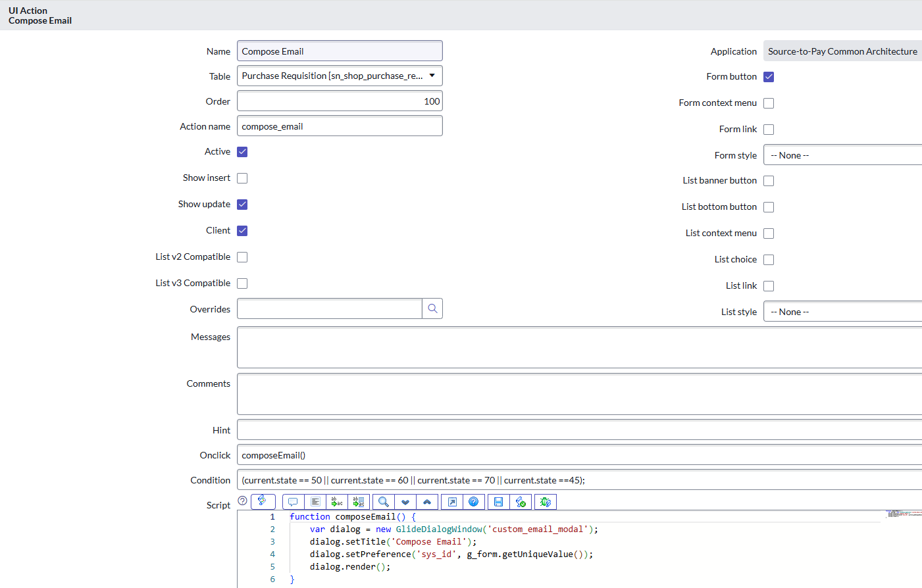This screenshot has height=588, width=922.
Task: Click the Replace All icon in script toolbar
Action: [359, 502]
